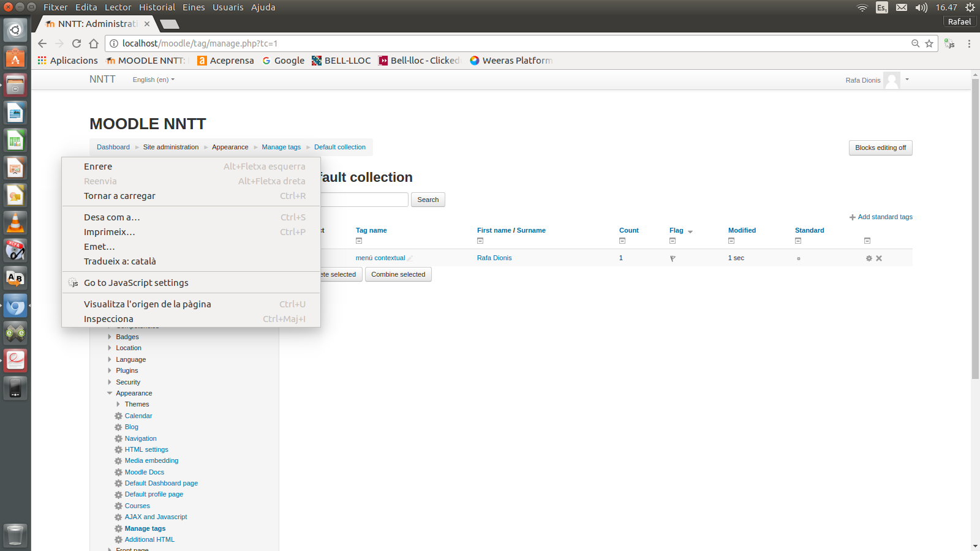980x551 pixels.
Task: Toggle standard status dot for menú contextual
Action: (799, 258)
